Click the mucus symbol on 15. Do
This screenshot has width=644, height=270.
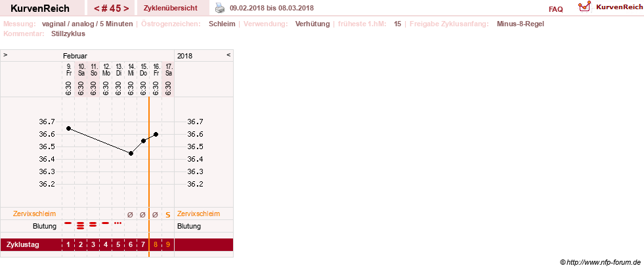(142, 214)
